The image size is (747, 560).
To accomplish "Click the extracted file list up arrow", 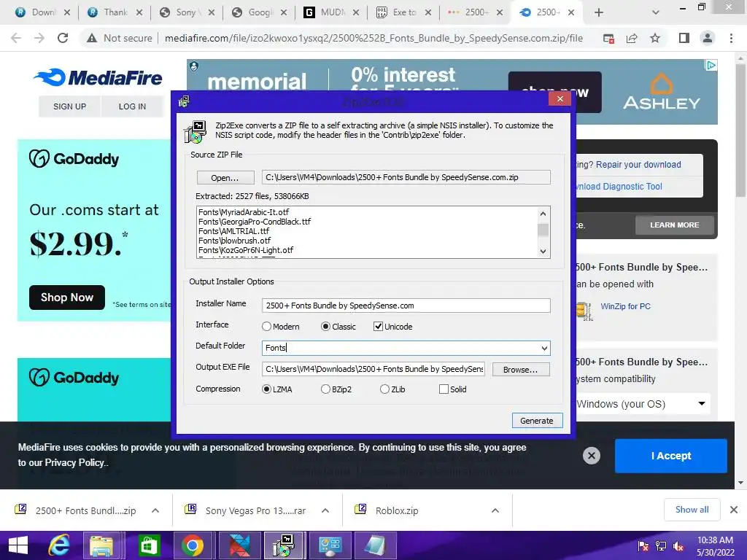I will [543, 214].
